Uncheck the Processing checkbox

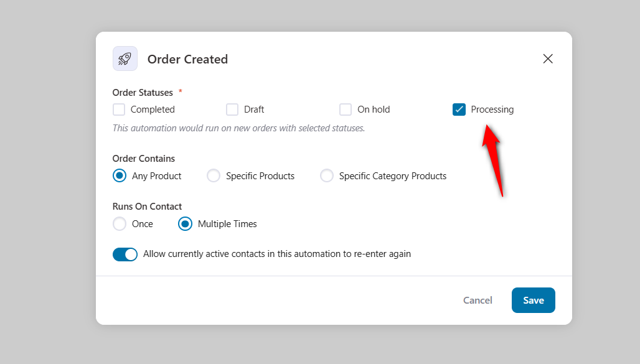coord(459,109)
